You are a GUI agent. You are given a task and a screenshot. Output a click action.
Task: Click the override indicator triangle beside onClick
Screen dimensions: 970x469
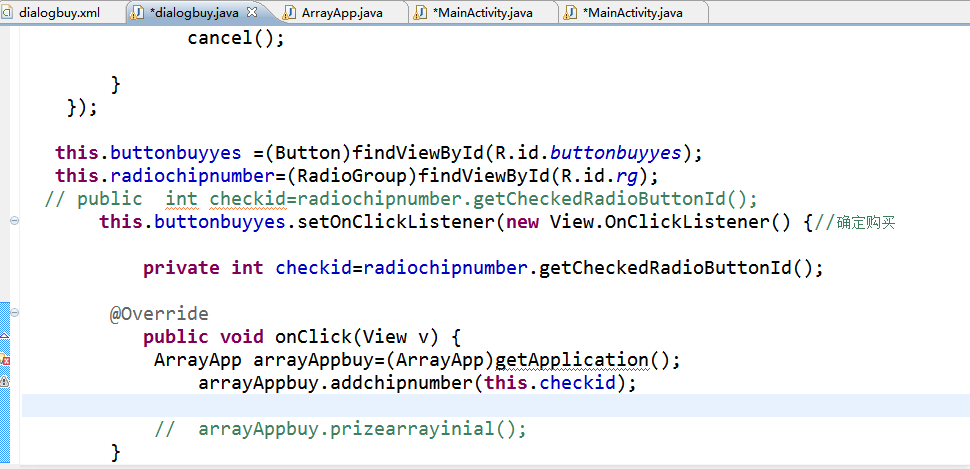pos(5,336)
